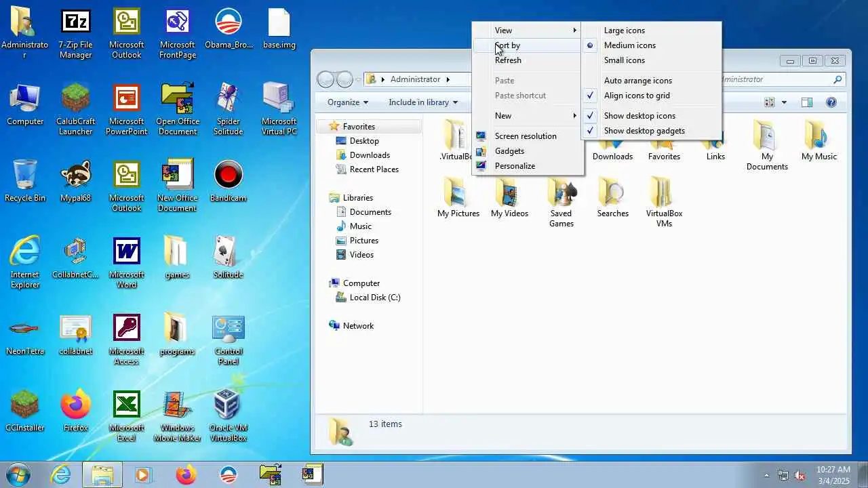Select the CCInstaller desktop icon
868x488 pixels.
click(25, 411)
